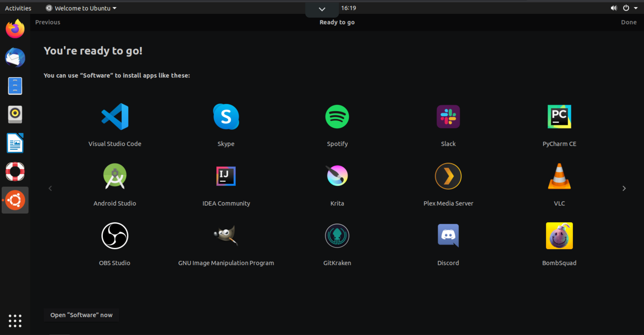Viewport: 644px width, 335px height.
Task: Click the VLC traffic cone icon
Action: pos(559,176)
